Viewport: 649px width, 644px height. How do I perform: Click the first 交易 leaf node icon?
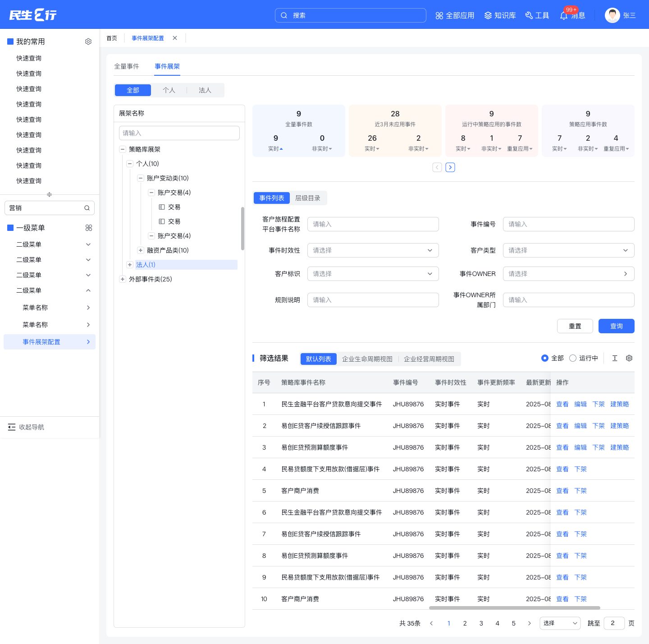click(x=162, y=207)
